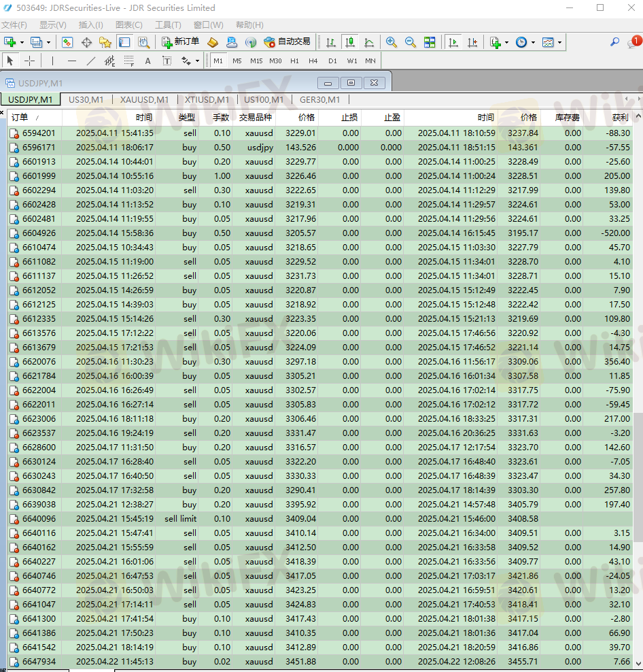
Task: Select the M15 timeframe button
Action: [x=256, y=61]
